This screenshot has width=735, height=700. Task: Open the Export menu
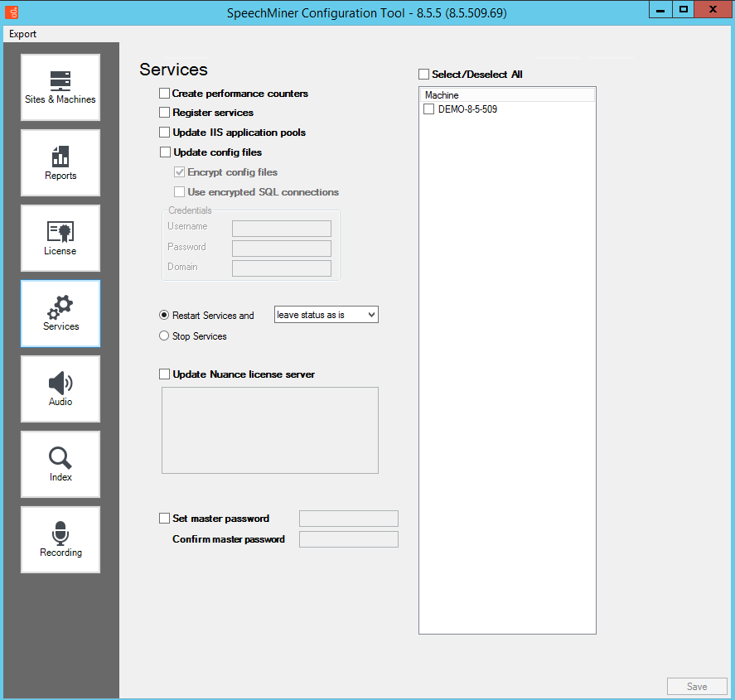pyautogui.click(x=23, y=34)
